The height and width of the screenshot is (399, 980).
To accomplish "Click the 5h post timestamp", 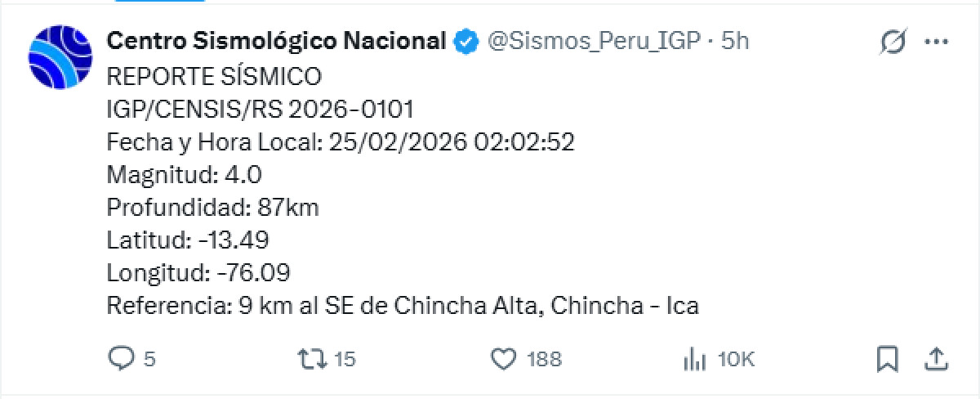I will [735, 41].
